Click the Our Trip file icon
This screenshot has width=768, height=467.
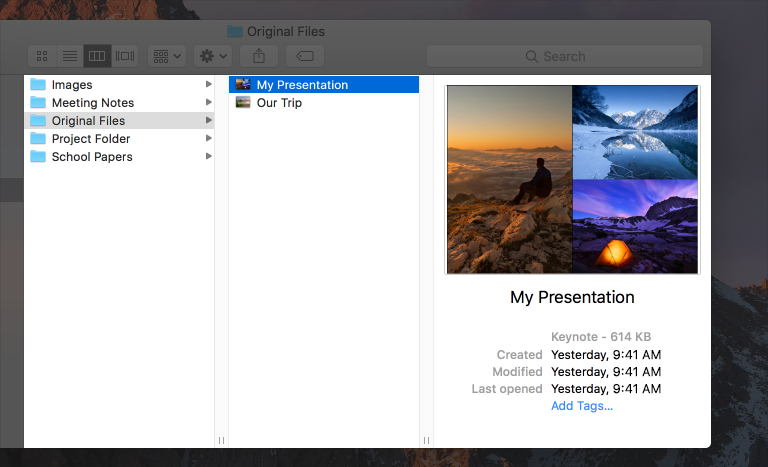click(x=243, y=102)
